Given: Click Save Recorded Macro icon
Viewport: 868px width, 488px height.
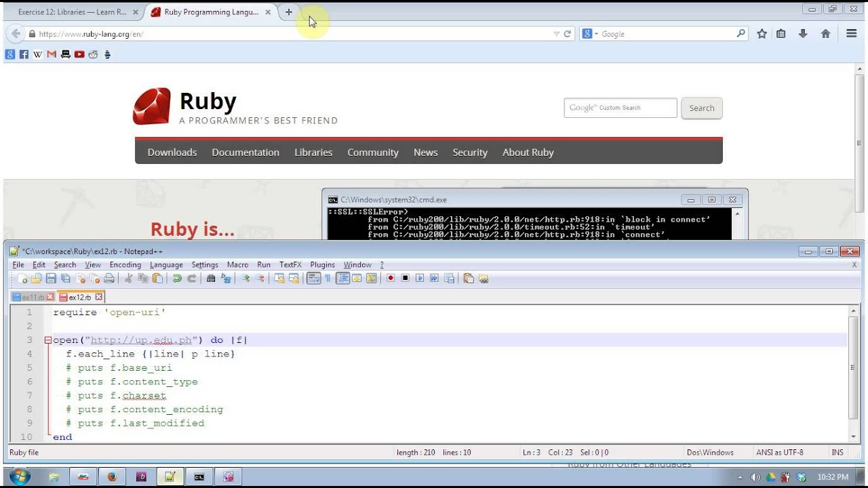Looking at the screenshot, I should [449, 278].
